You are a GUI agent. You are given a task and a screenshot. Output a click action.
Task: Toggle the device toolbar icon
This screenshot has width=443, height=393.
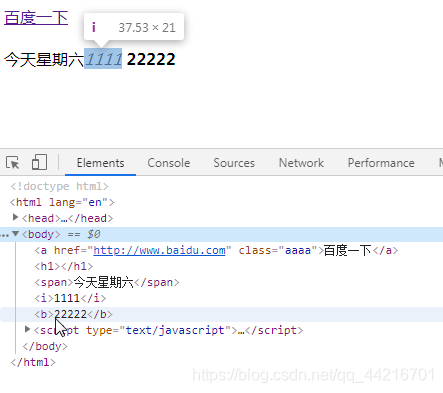click(39, 162)
